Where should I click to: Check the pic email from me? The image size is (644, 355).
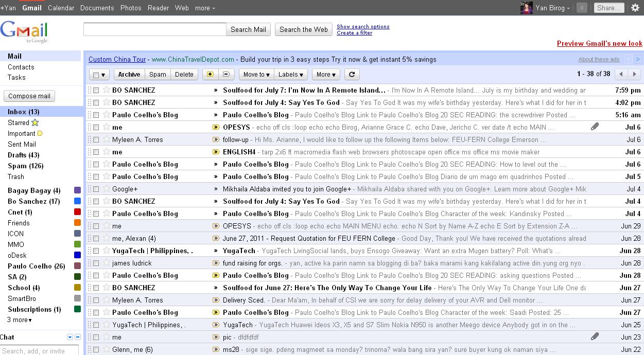(x=96, y=337)
